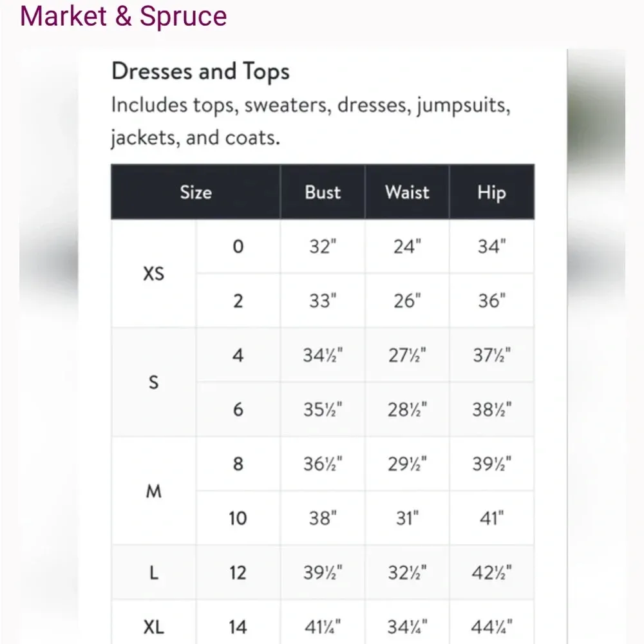
Task: Click the description text listing included garments
Action: (310, 120)
